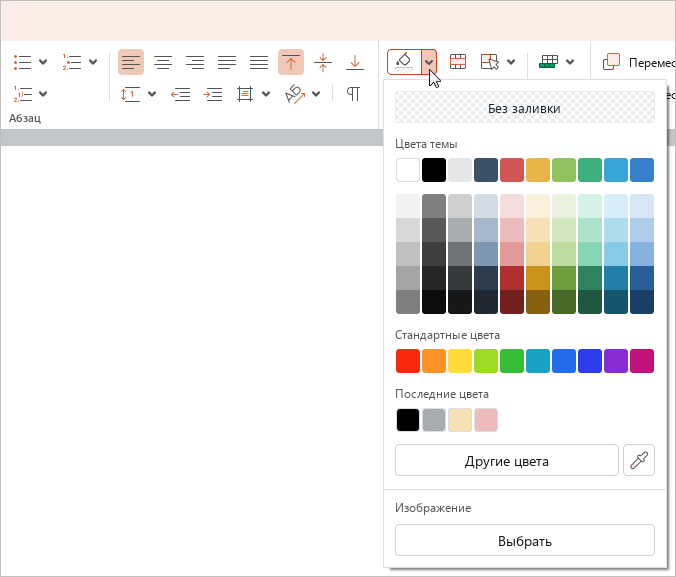Toggle align left paragraph button

(131, 62)
